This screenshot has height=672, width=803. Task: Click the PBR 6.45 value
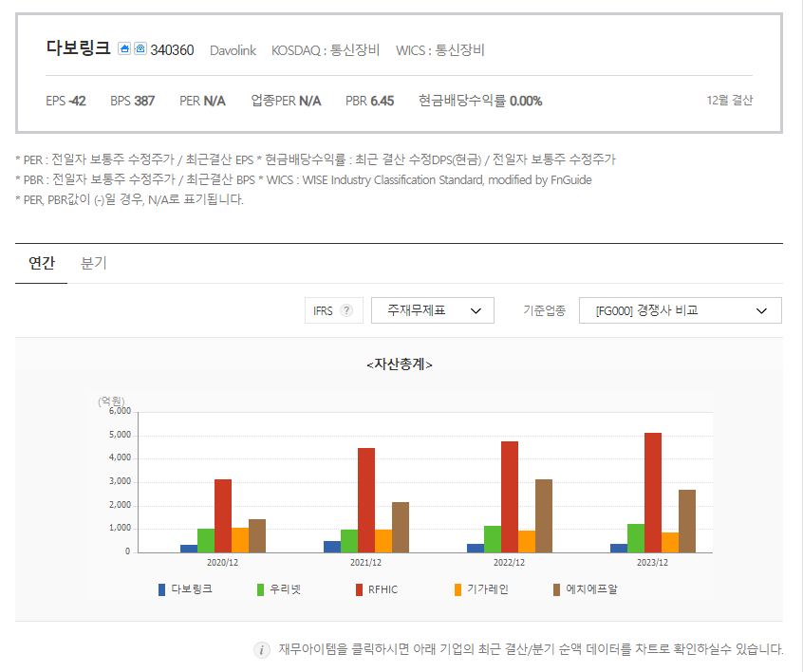(x=370, y=101)
